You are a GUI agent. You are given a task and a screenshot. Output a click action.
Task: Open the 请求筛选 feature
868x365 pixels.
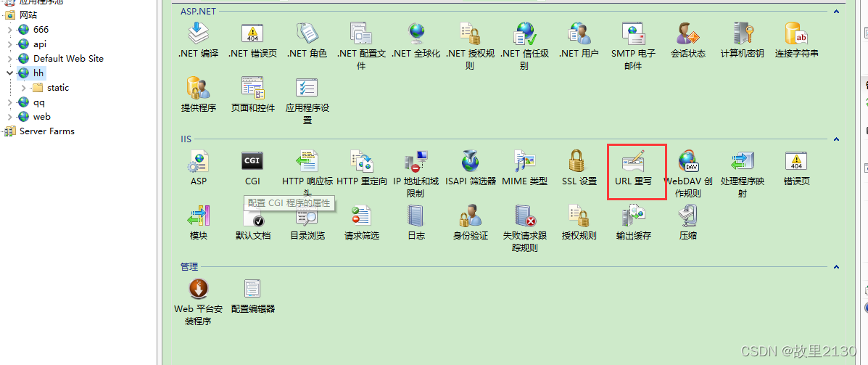(361, 222)
